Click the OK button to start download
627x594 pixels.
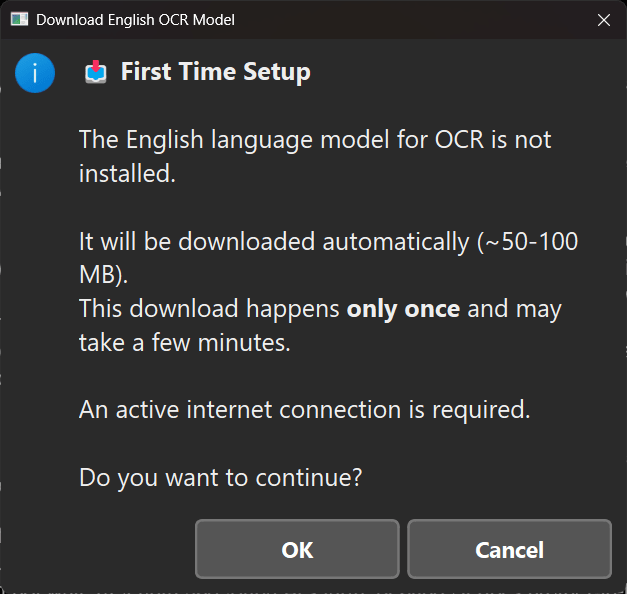point(297,549)
